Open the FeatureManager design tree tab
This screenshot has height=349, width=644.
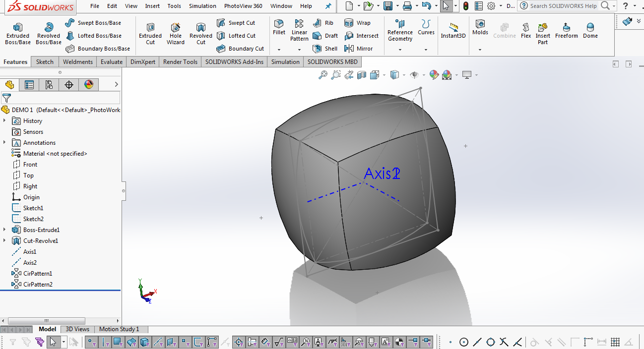pyautogui.click(x=9, y=85)
